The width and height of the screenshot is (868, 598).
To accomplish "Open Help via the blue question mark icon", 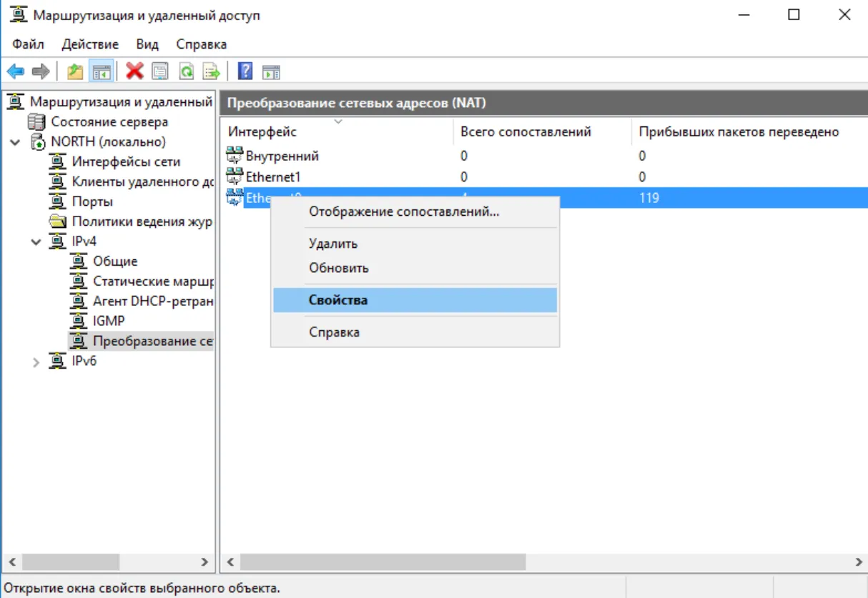I will [x=245, y=71].
